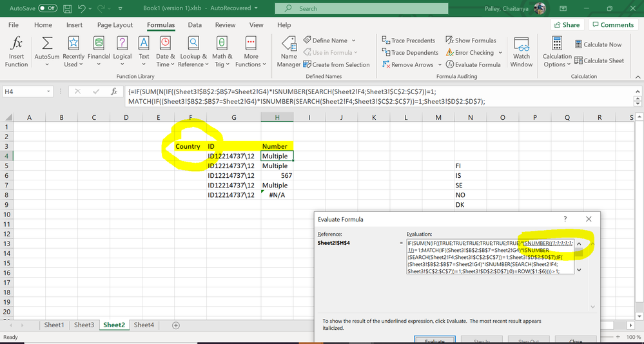Click Evaluate Formula in ribbon
Image resolution: width=644 pixels, height=344 pixels.
pos(473,64)
